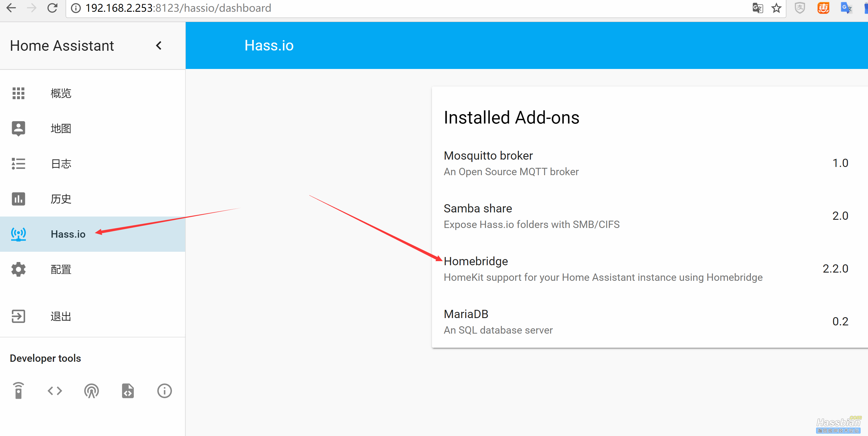Collapse the Home Assistant sidebar with chevron
868x436 pixels.
(159, 45)
